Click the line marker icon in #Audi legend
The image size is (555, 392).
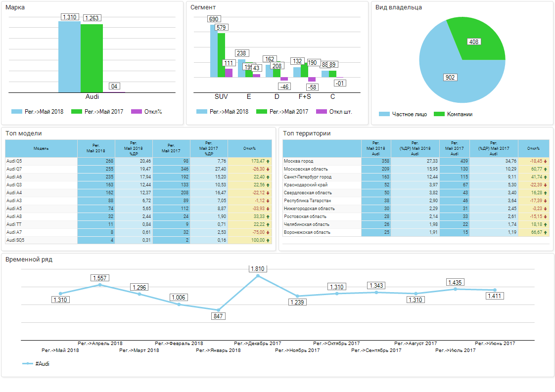pyautogui.click(x=28, y=364)
